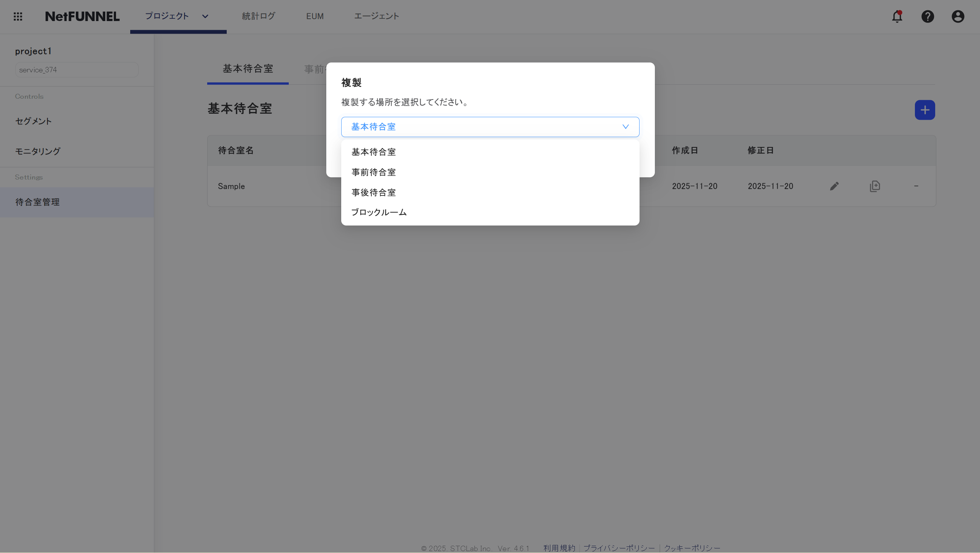Open the 利用規約 link

[558, 548]
